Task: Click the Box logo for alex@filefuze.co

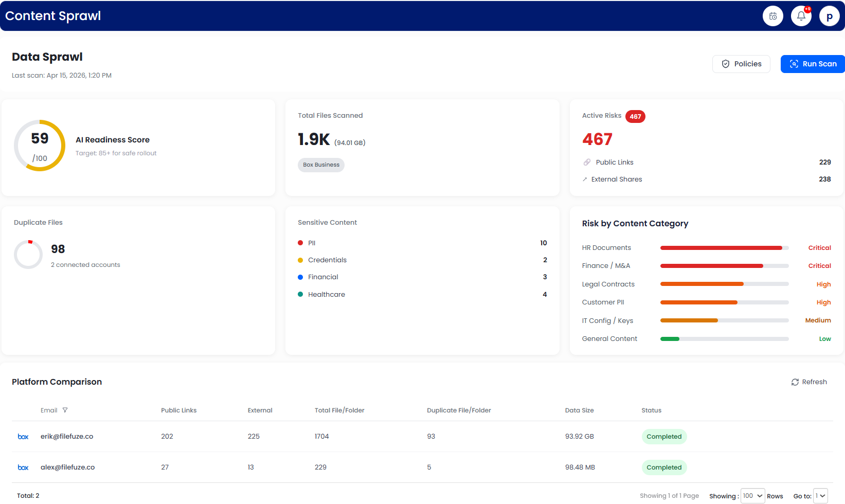Action: pos(23,467)
